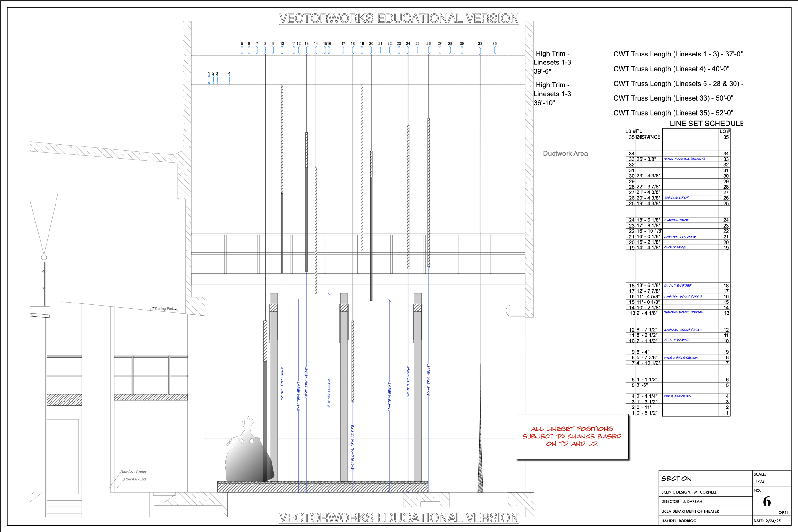Click the Ductwork Area label

click(x=565, y=154)
